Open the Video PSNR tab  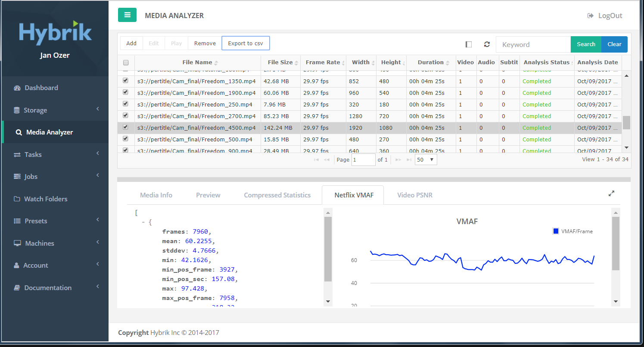(x=415, y=195)
